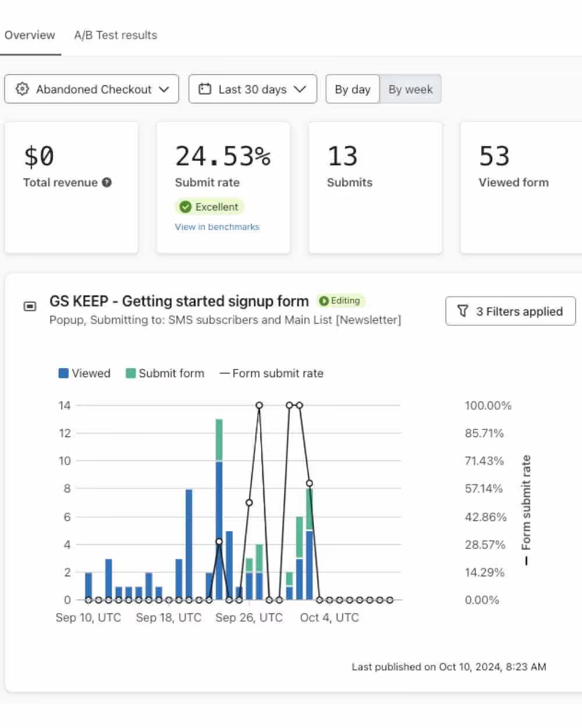
Task: Toggle the Viewed series in the chart legend
Action: click(84, 373)
